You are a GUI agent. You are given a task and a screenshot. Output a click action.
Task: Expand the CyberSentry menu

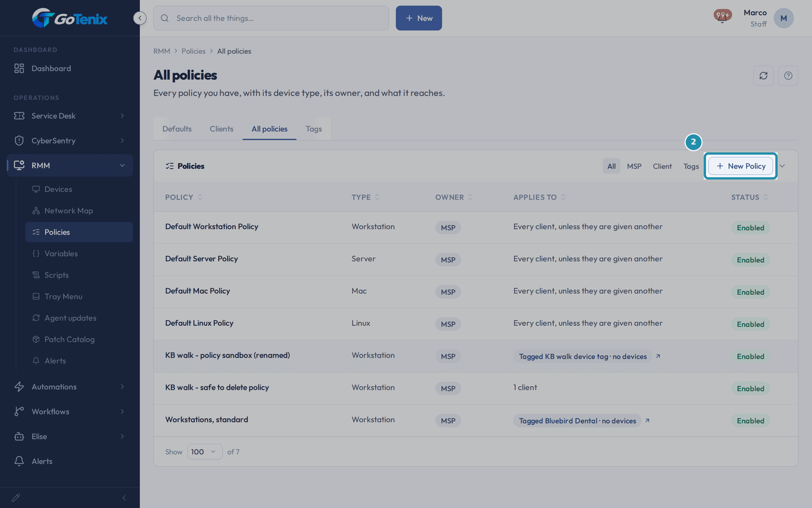[x=70, y=141]
